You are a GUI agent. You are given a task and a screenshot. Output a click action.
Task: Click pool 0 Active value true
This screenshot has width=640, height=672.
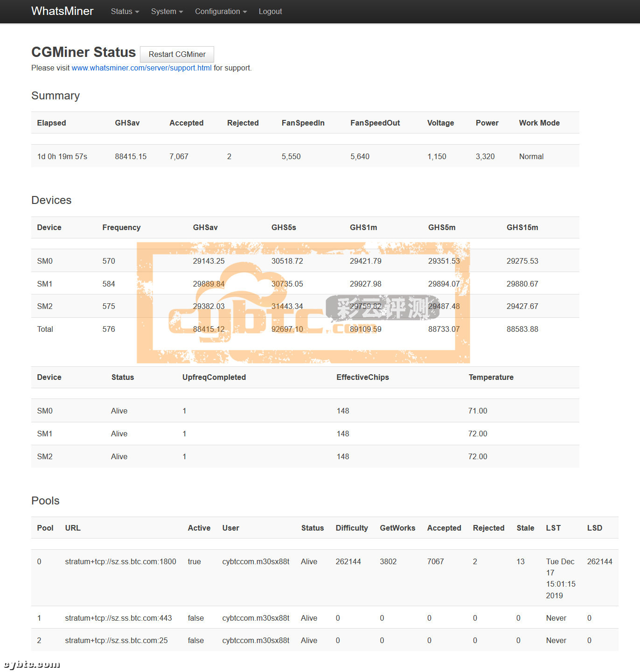(x=195, y=561)
